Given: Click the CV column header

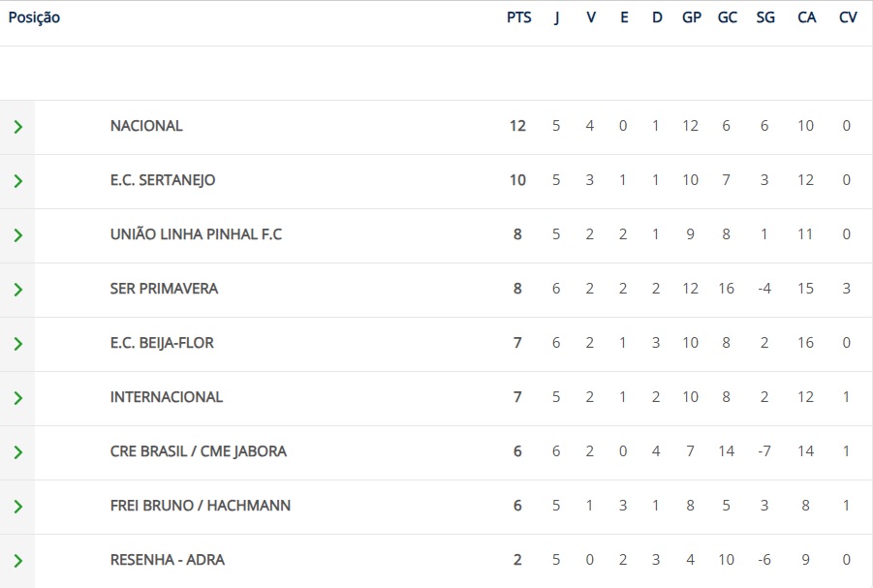Looking at the screenshot, I should (848, 17).
